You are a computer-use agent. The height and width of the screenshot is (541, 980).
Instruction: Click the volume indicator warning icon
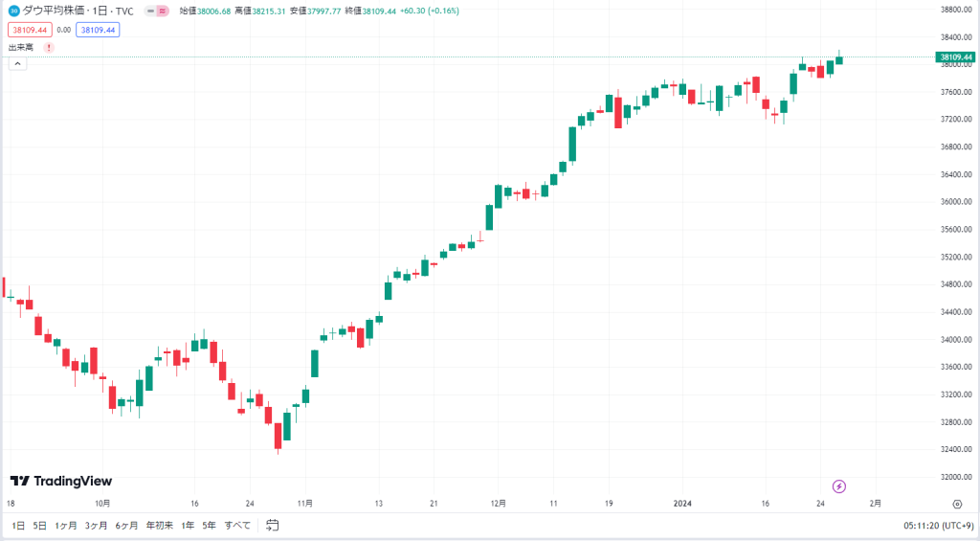tap(49, 48)
